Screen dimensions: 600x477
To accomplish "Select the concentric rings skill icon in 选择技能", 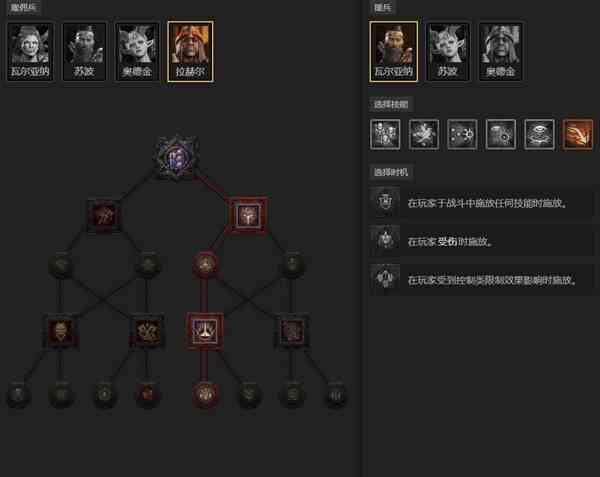I will 539,134.
